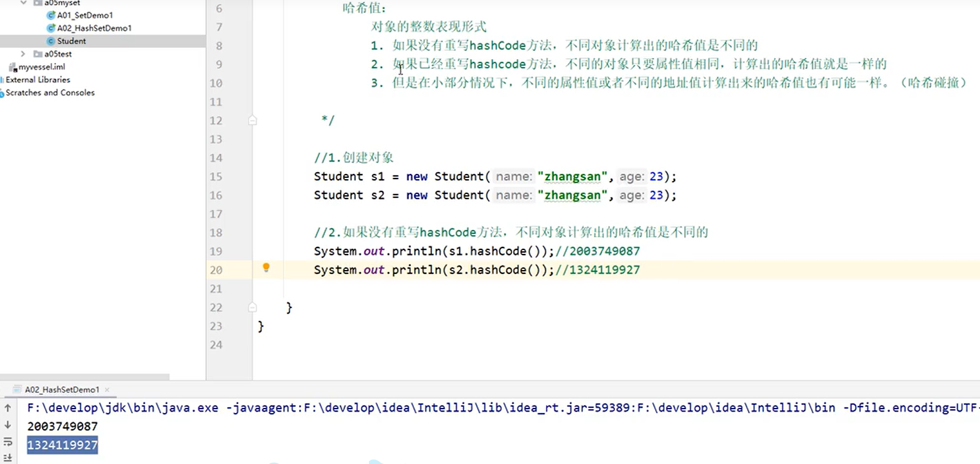Click the java.exe command line in console
980x464 pixels.
tap(504, 407)
